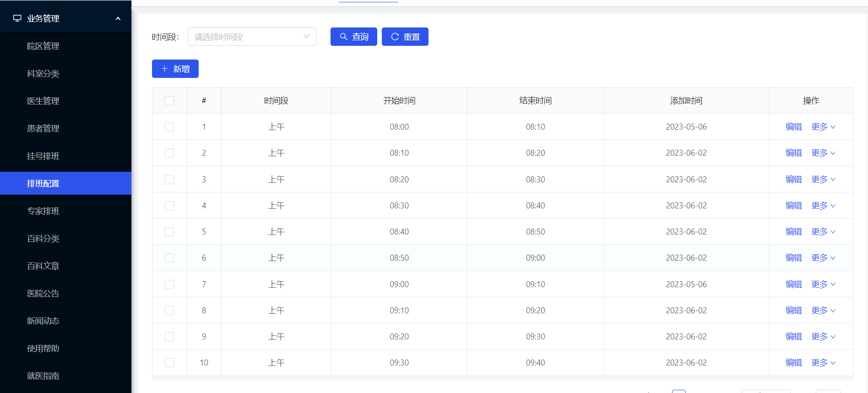Click the 操作 column header

click(811, 101)
